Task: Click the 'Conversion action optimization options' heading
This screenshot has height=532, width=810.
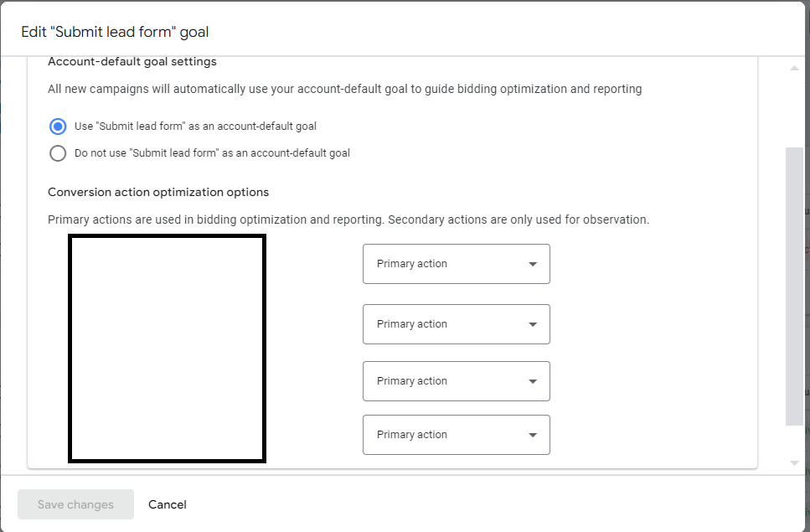Action: coord(158,192)
